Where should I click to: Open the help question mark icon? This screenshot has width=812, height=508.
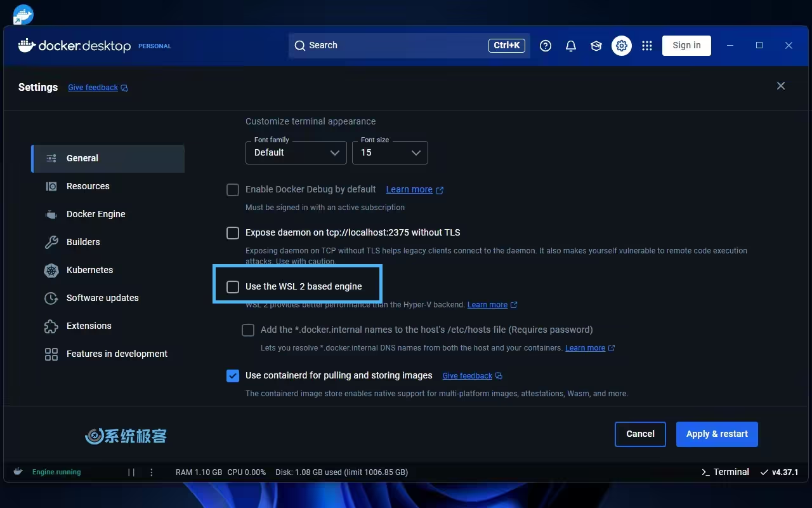point(546,46)
